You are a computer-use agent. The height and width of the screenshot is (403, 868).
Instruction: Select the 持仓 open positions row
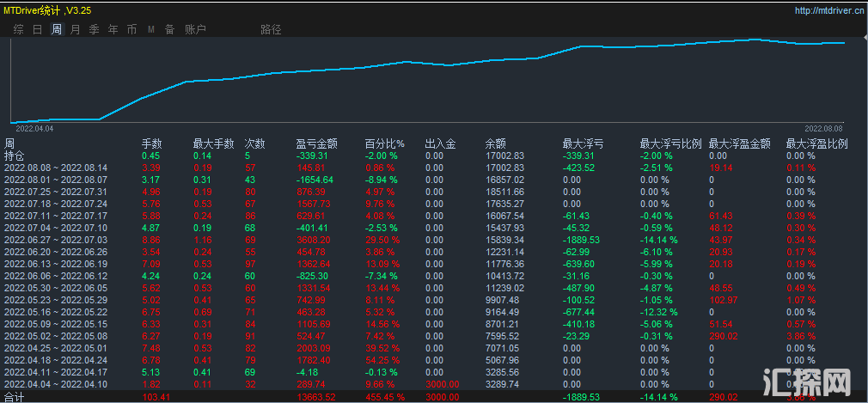[15, 156]
